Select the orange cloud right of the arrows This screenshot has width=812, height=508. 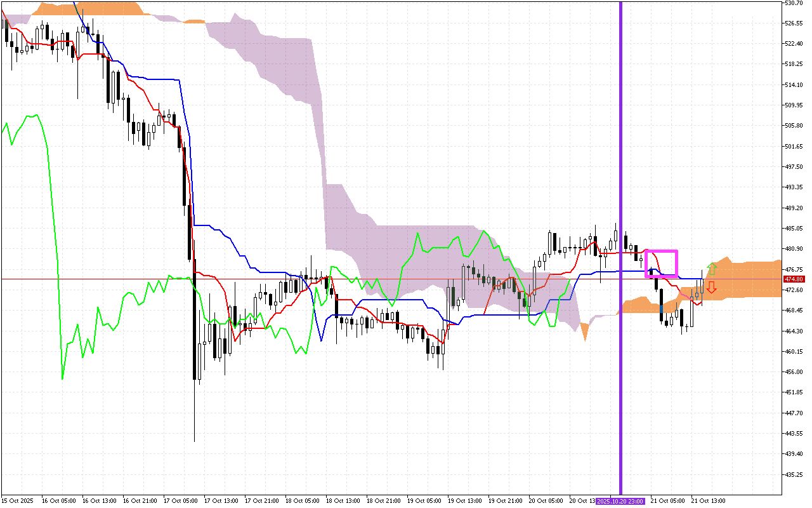click(x=755, y=278)
